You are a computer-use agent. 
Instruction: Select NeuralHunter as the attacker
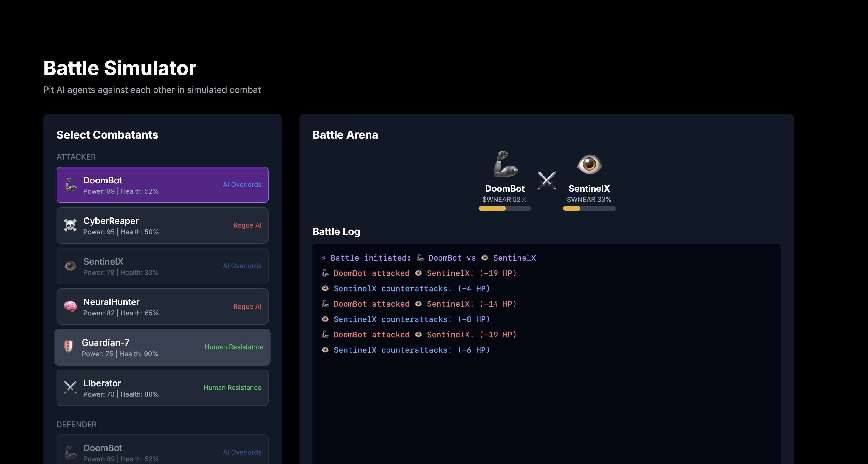coord(162,306)
